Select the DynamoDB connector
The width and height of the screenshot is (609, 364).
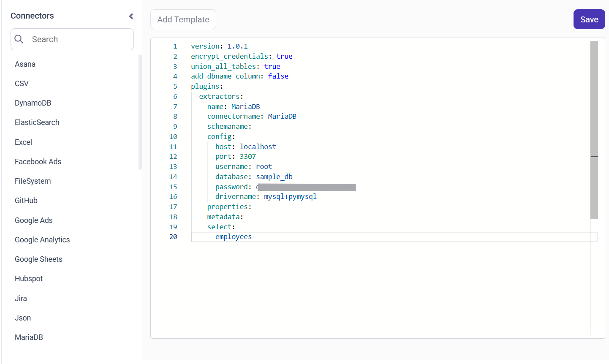(33, 103)
